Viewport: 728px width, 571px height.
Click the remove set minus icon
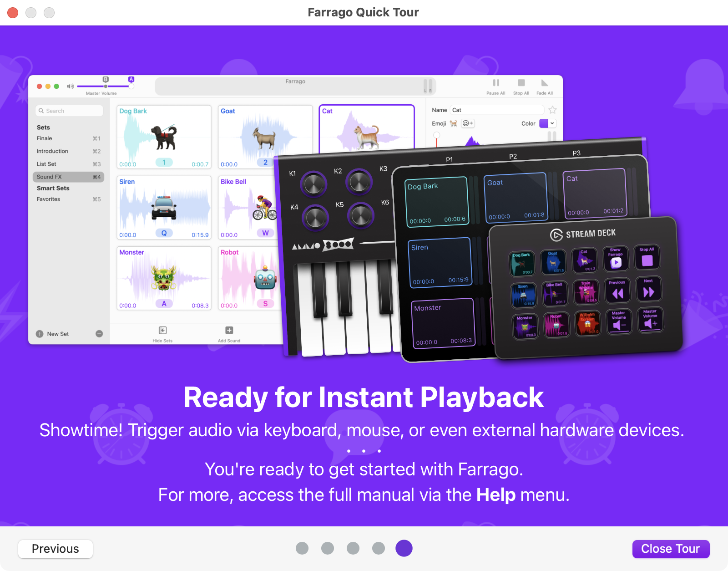[99, 334]
